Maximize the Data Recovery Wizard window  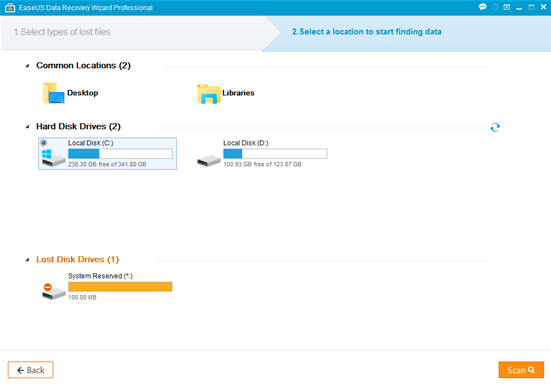pyautogui.click(x=531, y=7)
